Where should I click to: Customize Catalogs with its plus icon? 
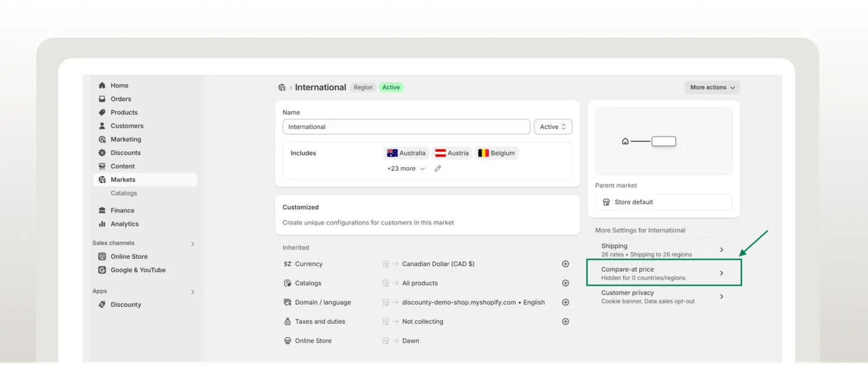coord(565,283)
